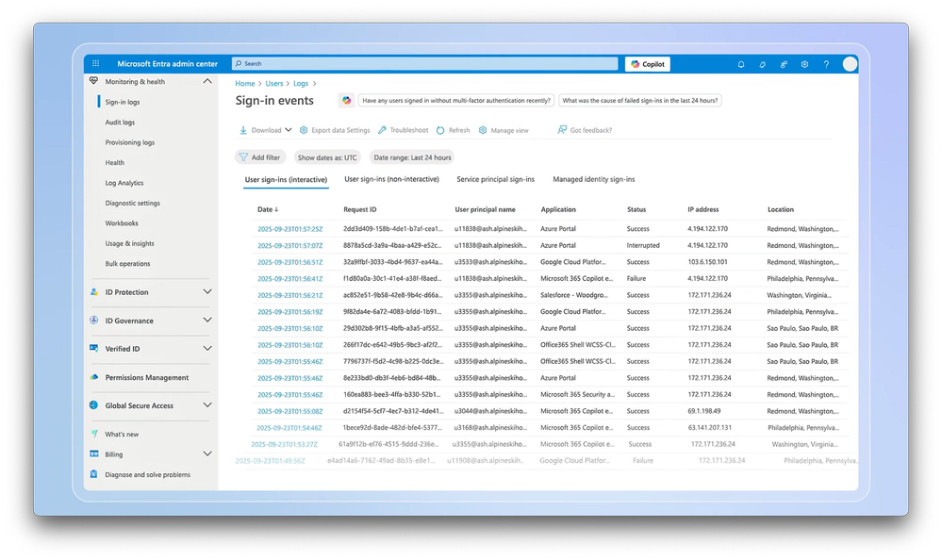The image size is (942, 560).
Task: Open Diagnostic settings in sidebar
Action: tap(132, 203)
